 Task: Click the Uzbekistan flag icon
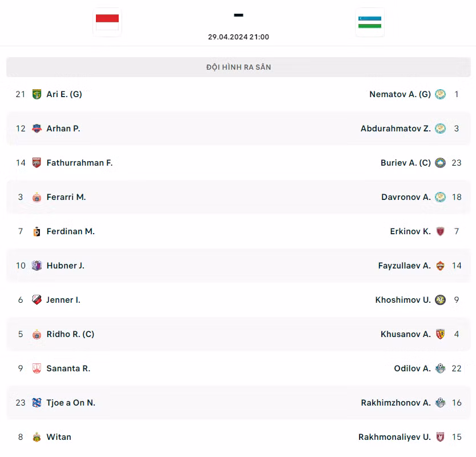[x=369, y=22]
